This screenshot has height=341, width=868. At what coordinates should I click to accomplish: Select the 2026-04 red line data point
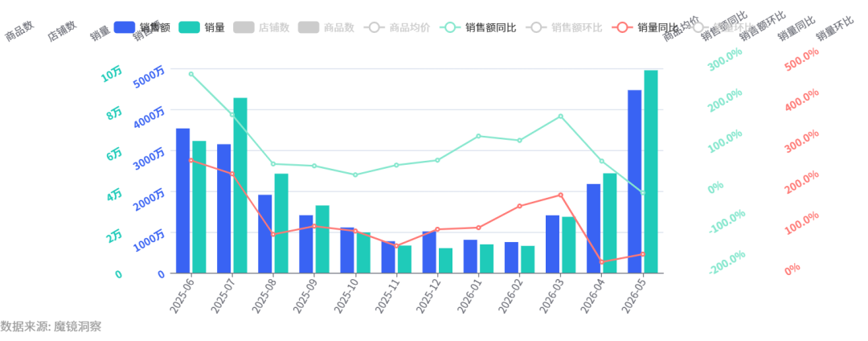601,262
